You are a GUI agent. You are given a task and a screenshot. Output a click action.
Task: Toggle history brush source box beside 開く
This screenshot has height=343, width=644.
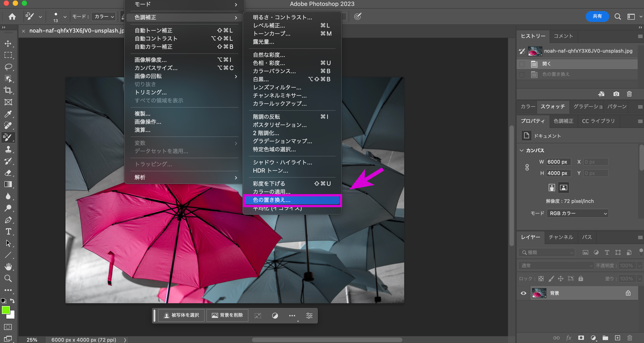(x=522, y=64)
